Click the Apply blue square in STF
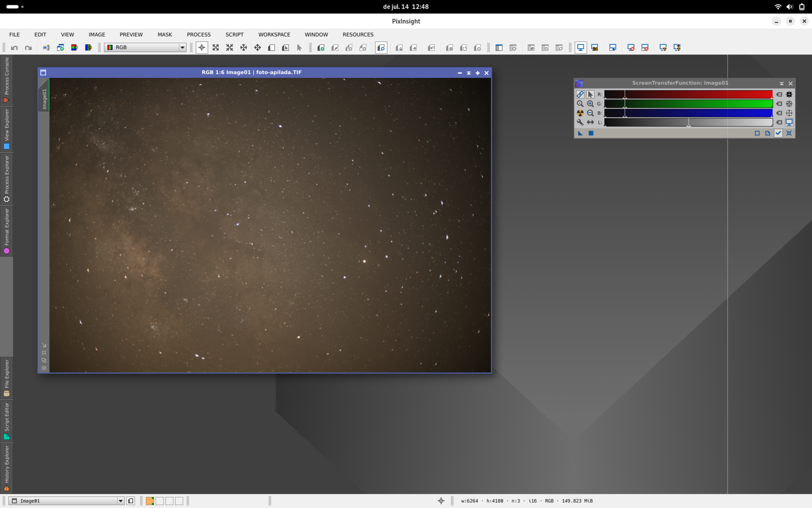812x508 pixels. click(591, 133)
